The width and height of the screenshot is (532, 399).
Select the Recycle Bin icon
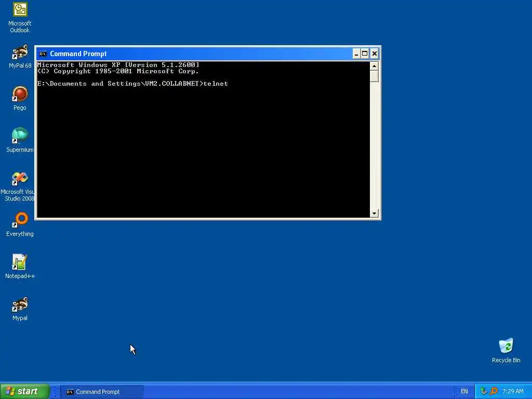click(506, 351)
